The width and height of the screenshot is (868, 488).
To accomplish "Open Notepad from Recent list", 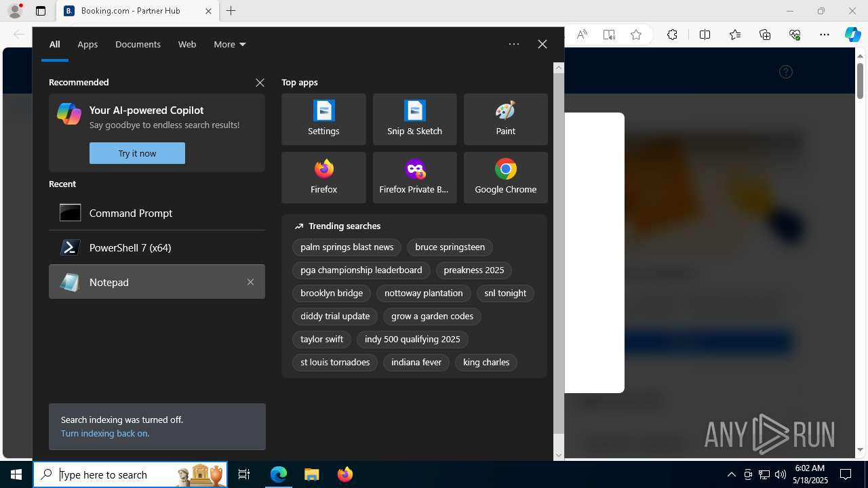I will tap(157, 282).
